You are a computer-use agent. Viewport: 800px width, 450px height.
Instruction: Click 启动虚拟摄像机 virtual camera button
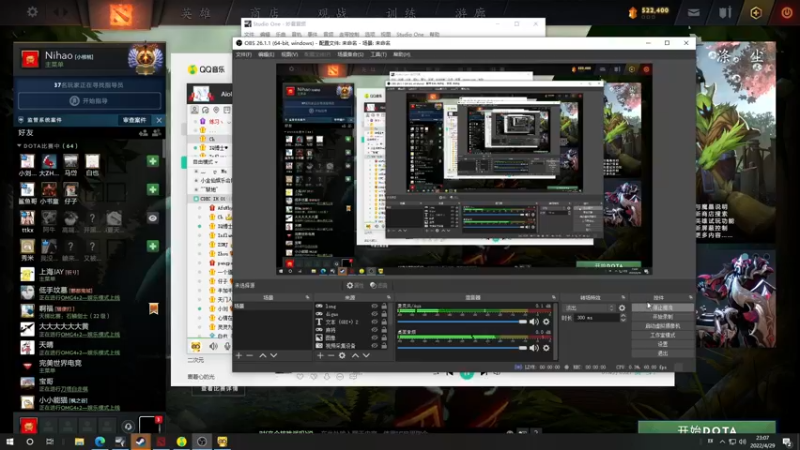coord(662,326)
